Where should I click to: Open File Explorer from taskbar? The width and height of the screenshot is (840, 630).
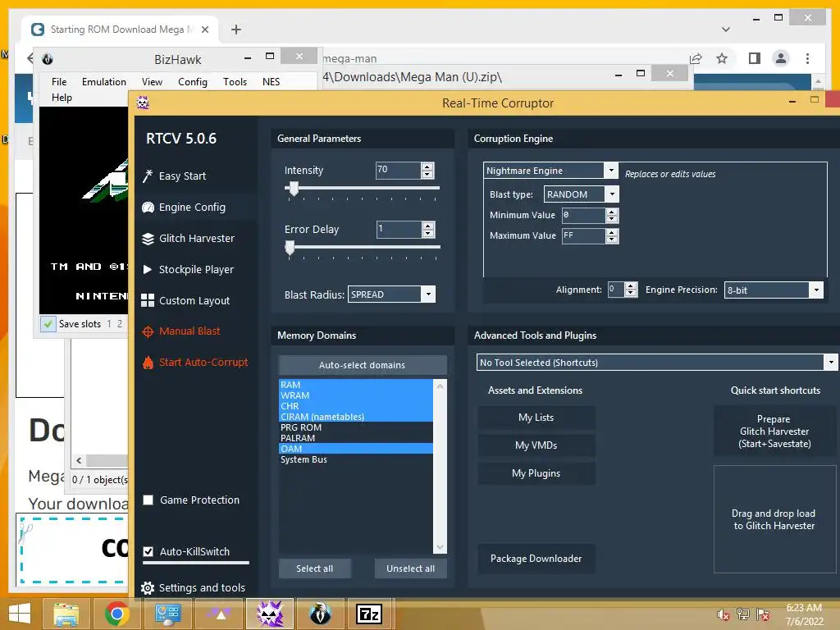[66, 614]
